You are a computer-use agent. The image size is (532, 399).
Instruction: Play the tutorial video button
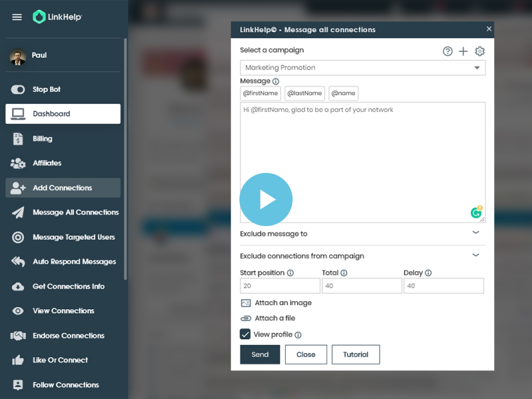click(x=266, y=199)
